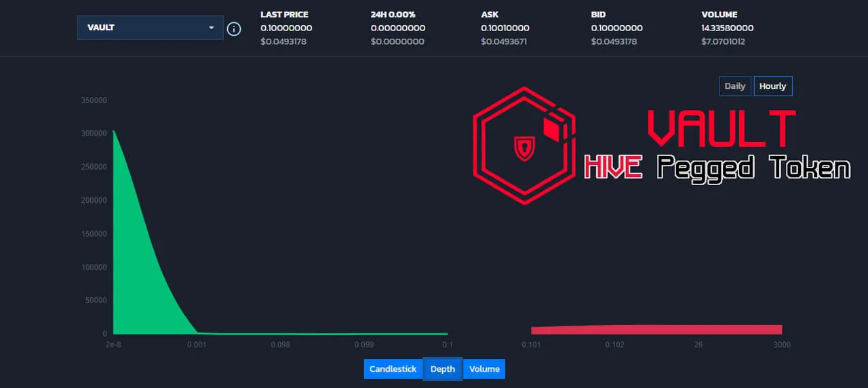Image resolution: width=868 pixels, height=388 pixels.
Task: Click the ask dollar amount $0.0493671
Action: point(504,42)
